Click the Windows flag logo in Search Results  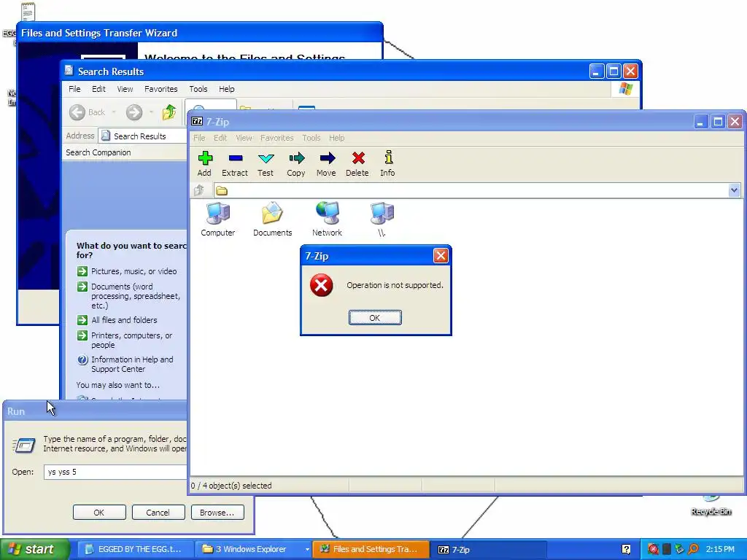pos(625,89)
